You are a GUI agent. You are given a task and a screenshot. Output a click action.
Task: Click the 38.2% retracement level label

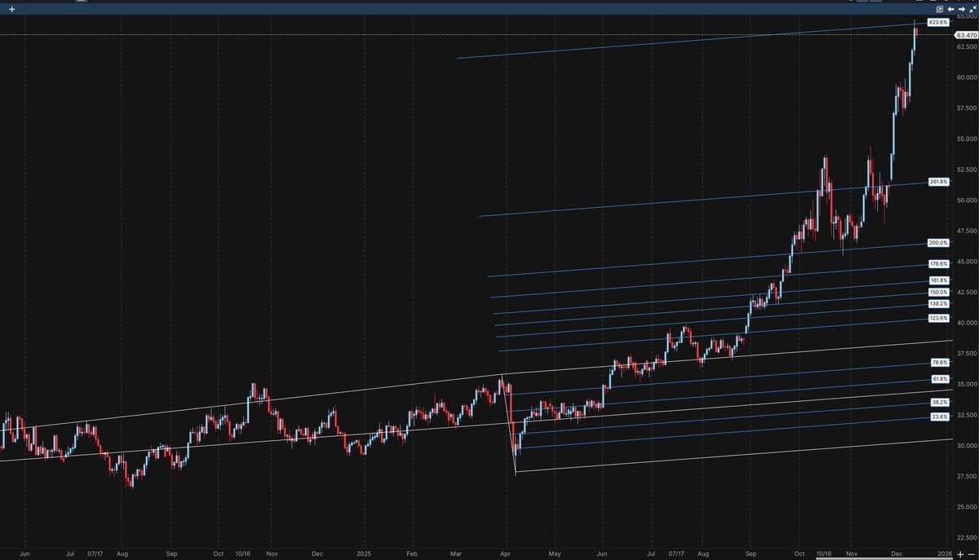click(x=939, y=401)
